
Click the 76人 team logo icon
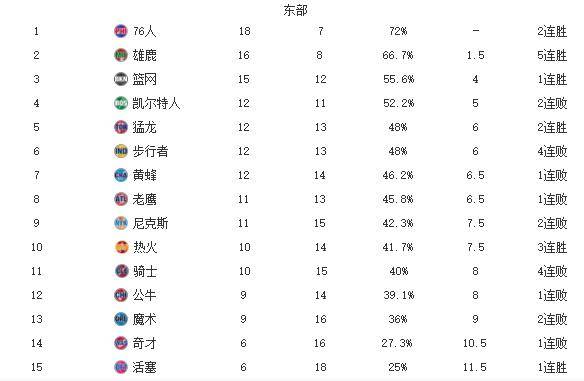click(121, 31)
